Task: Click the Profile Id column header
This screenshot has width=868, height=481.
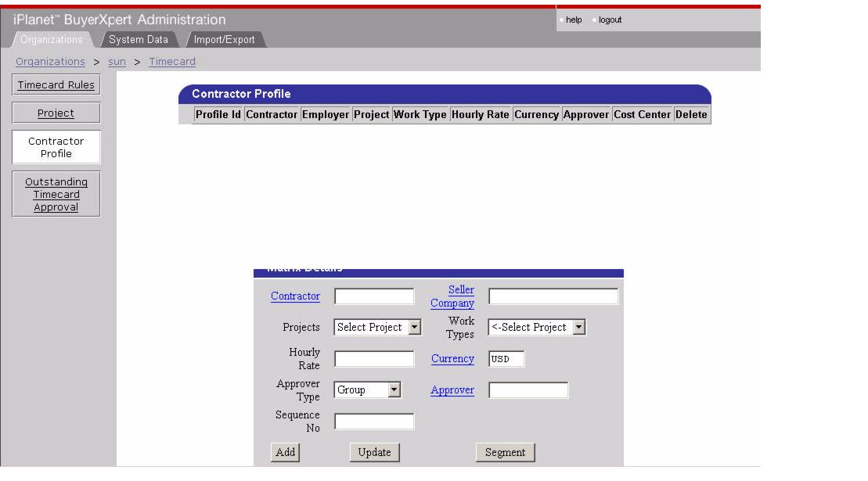Action: click(x=218, y=114)
